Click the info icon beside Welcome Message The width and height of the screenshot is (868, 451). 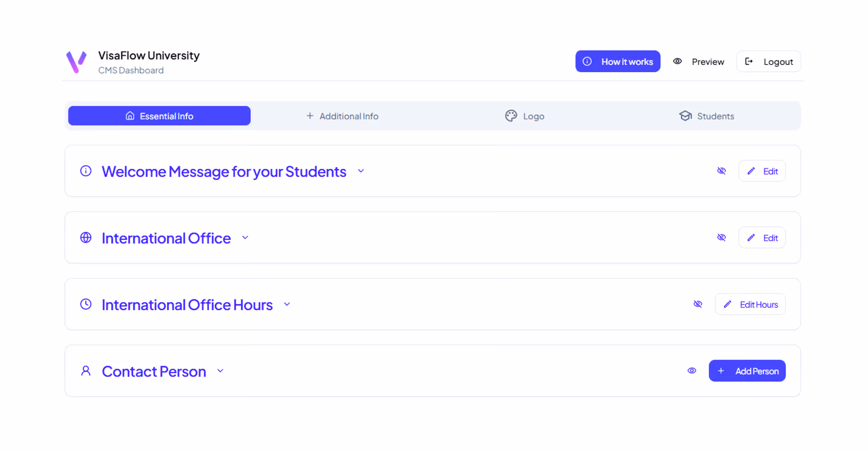86,171
